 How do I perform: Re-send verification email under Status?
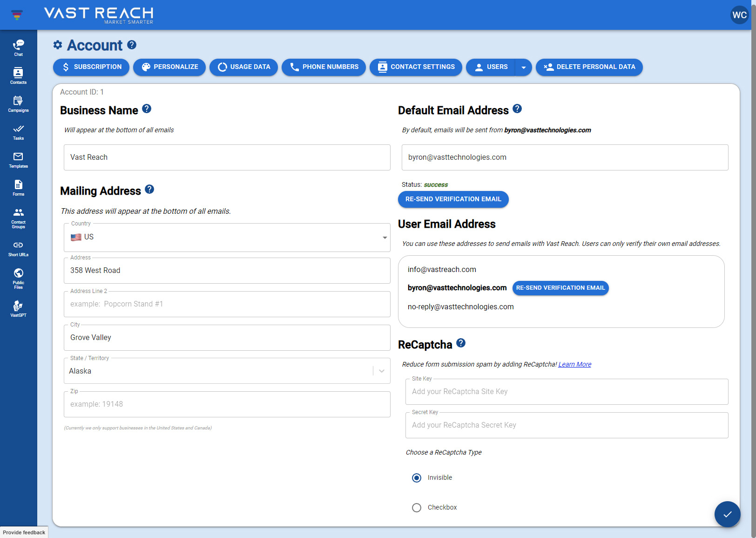tap(453, 199)
